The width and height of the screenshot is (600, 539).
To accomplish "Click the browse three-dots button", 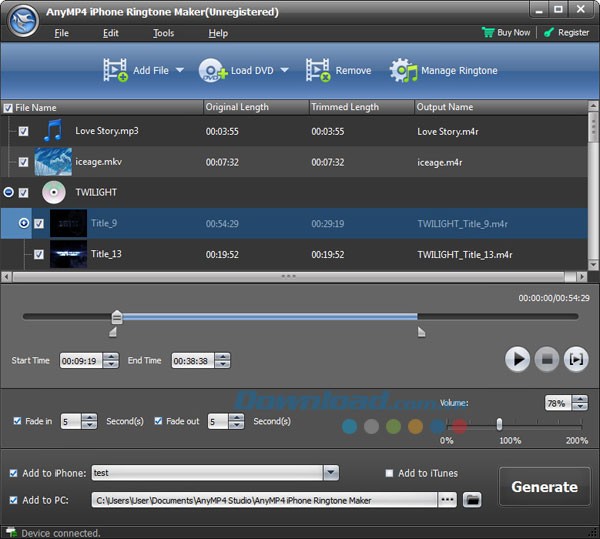I will click(447, 498).
